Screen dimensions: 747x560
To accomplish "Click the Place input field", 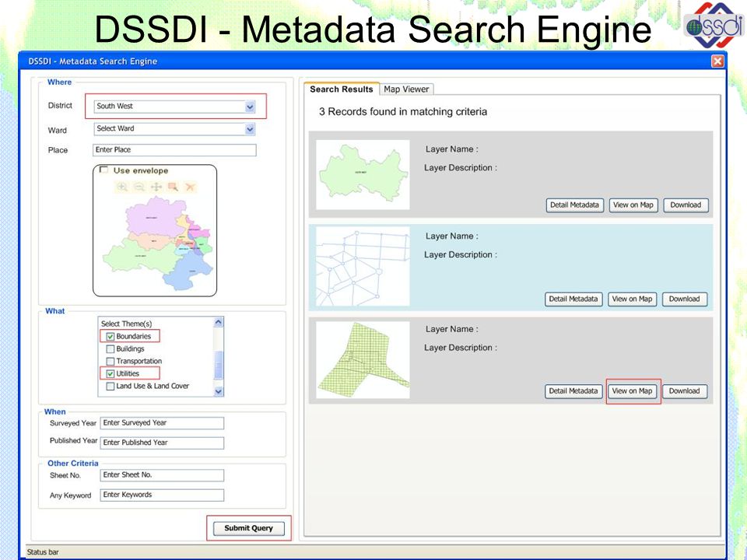I will pos(174,150).
